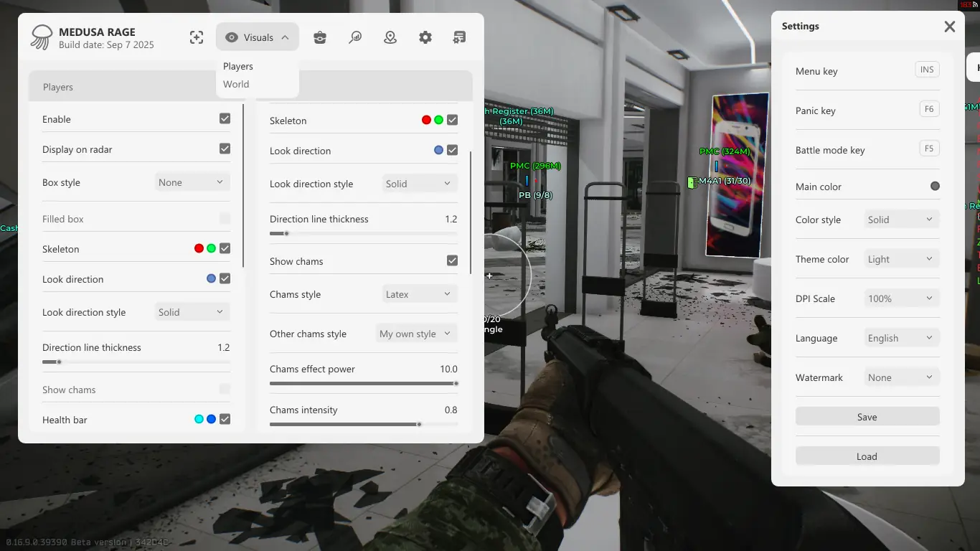Click the crosshair target icon in top toolbar
Screen dimensions: 980x551
(197, 38)
